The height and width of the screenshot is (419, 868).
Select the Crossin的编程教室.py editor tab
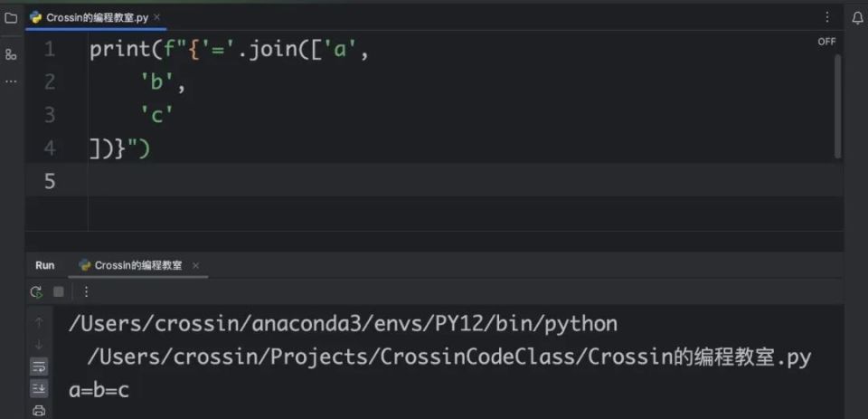(90, 18)
